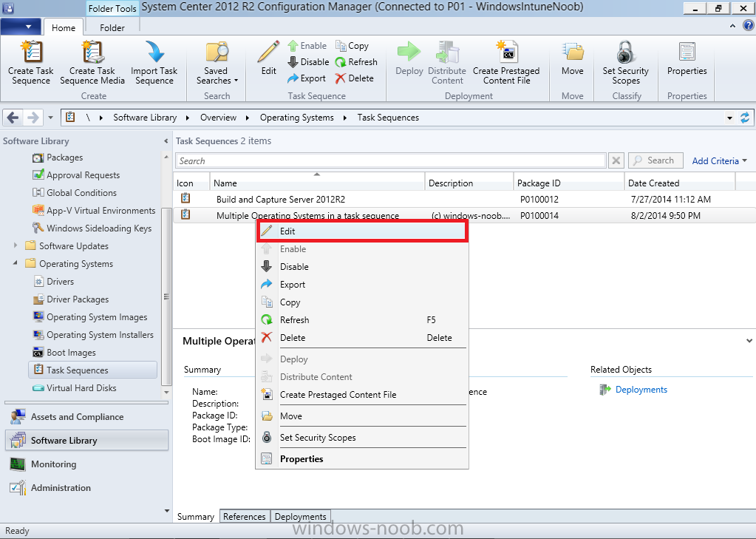Switch to the References tab
The height and width of the screenshot is (539, 756).
245,516
